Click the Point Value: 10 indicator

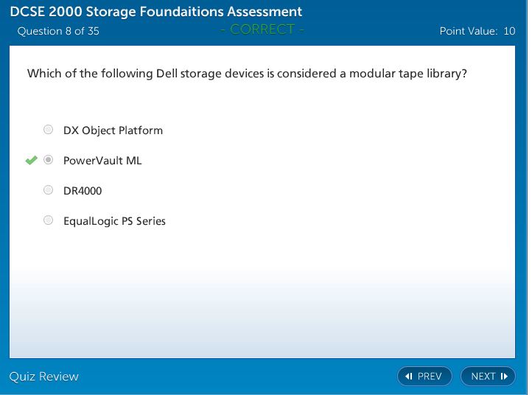coord(477,31)
